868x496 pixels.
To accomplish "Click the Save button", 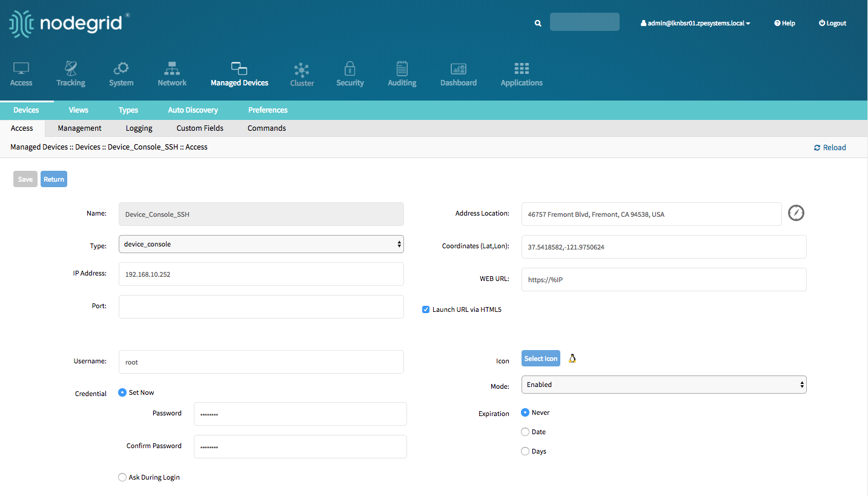I will (x=25, y=179).
